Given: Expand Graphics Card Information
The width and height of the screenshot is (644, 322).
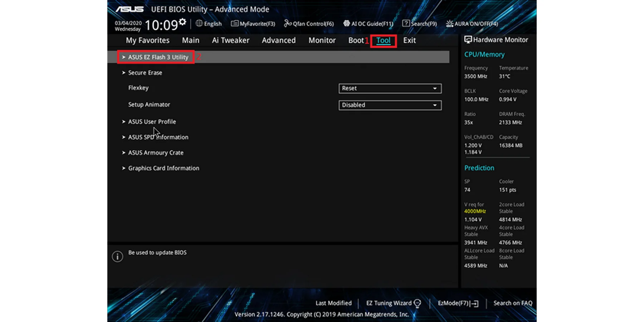Looking at the screenshot, I should click(164, 168).
